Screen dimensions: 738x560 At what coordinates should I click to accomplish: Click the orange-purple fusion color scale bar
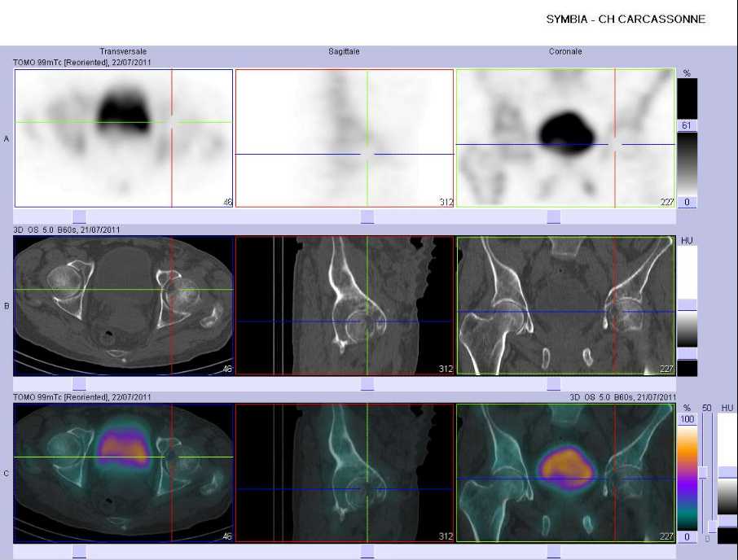[687, 477]
